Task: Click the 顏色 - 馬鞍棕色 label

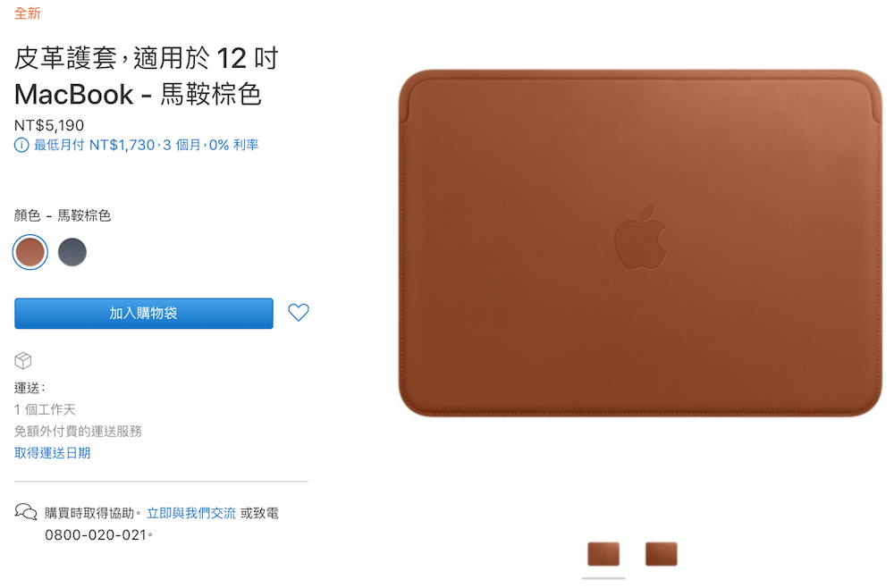Action: pos(63,215)
